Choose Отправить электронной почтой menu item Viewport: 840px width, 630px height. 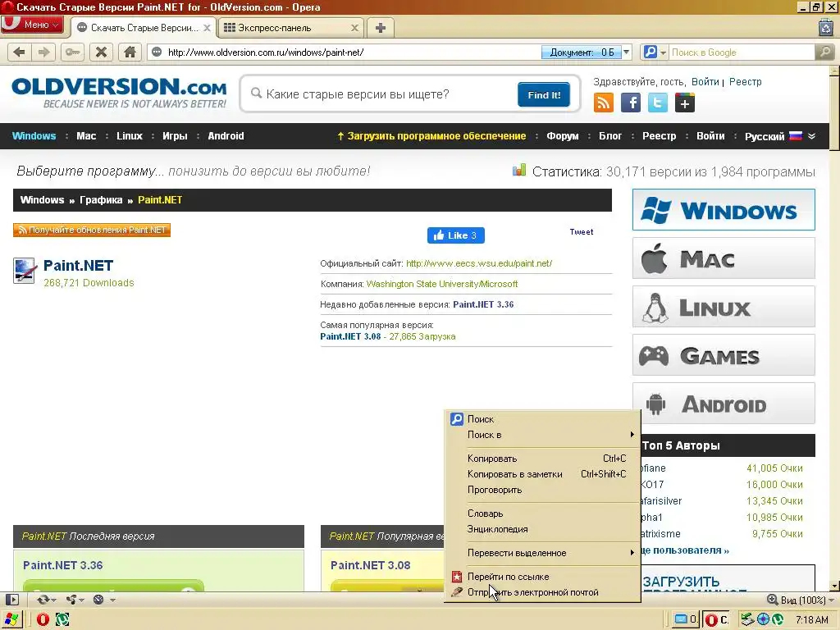tap(543, 592)
